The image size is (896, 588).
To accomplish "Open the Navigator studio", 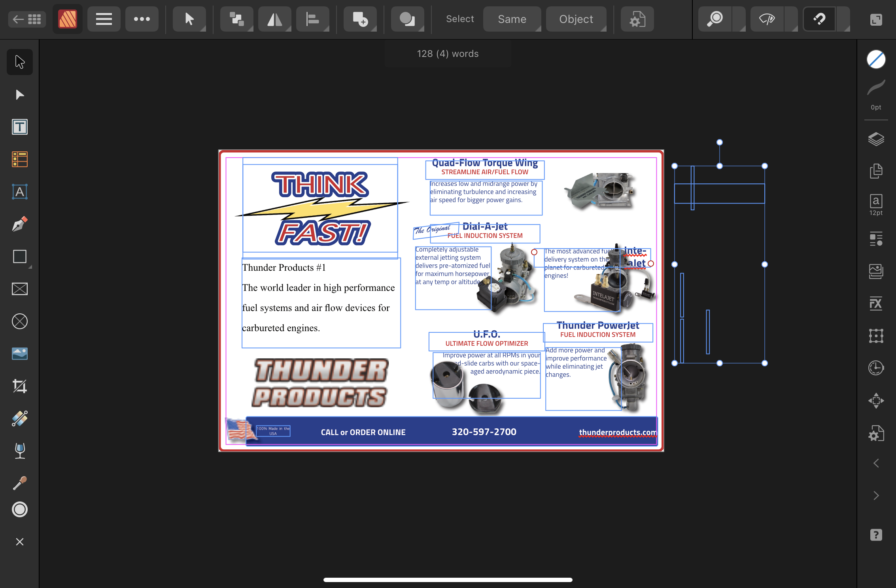I will click(x=876, y=401).
